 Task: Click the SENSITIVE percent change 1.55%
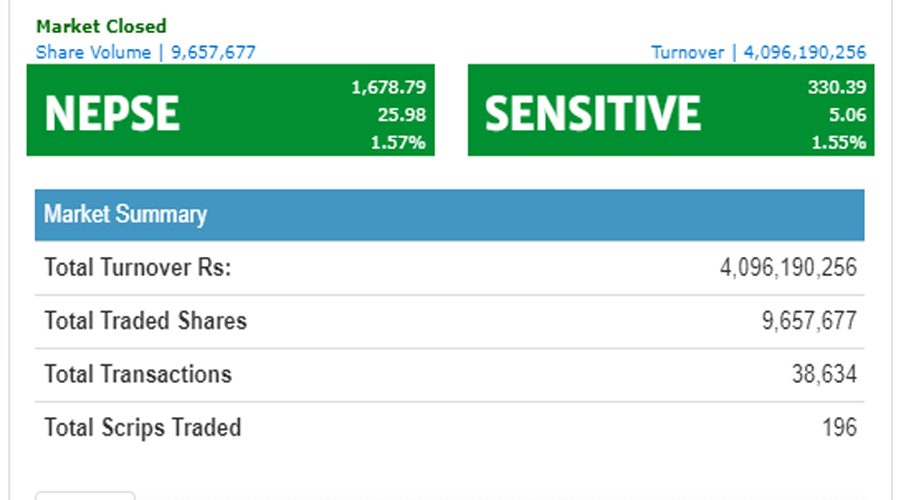click(x=840, y=142)
